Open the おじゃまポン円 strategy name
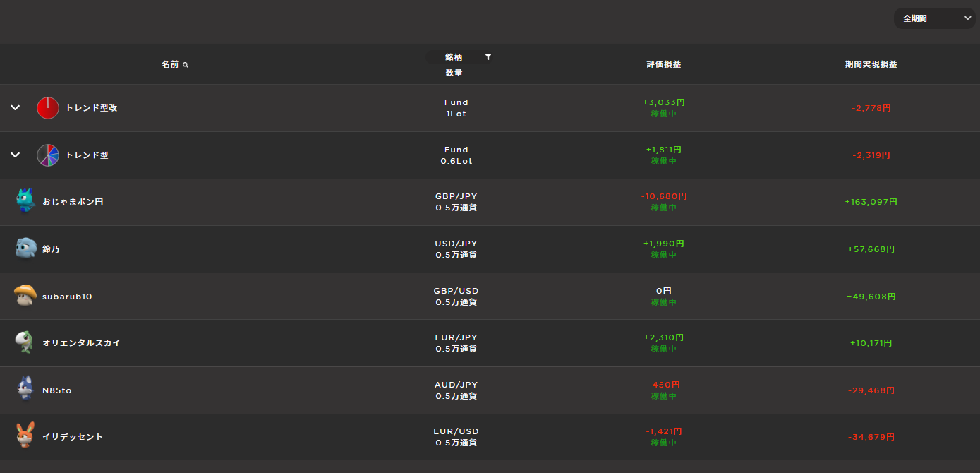Viewport: 980px width, 473px height. pos(73,202)
